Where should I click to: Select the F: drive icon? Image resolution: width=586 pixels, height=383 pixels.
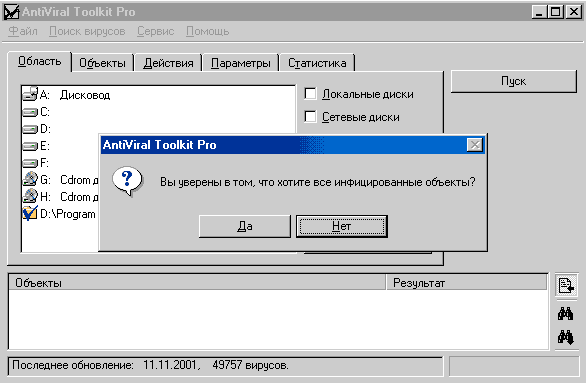point(30,163)
